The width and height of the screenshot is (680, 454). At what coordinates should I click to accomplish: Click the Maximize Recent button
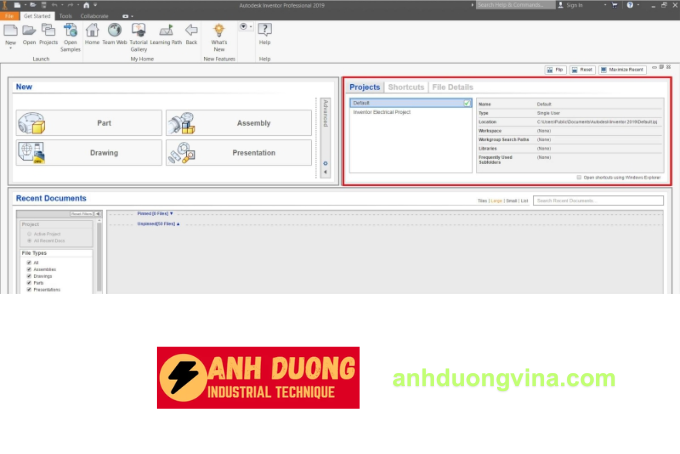click(x=621, y=70)
